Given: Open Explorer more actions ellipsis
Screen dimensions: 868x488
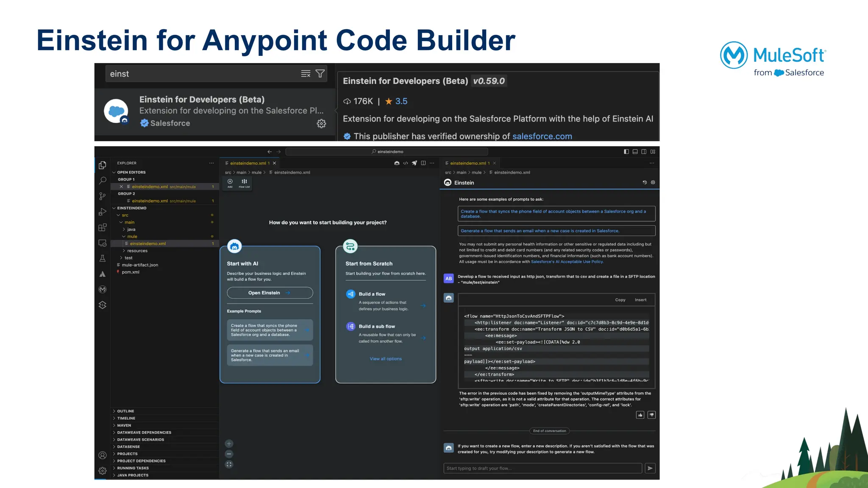Looking at the screenshot, I should (x=211, y=163).
